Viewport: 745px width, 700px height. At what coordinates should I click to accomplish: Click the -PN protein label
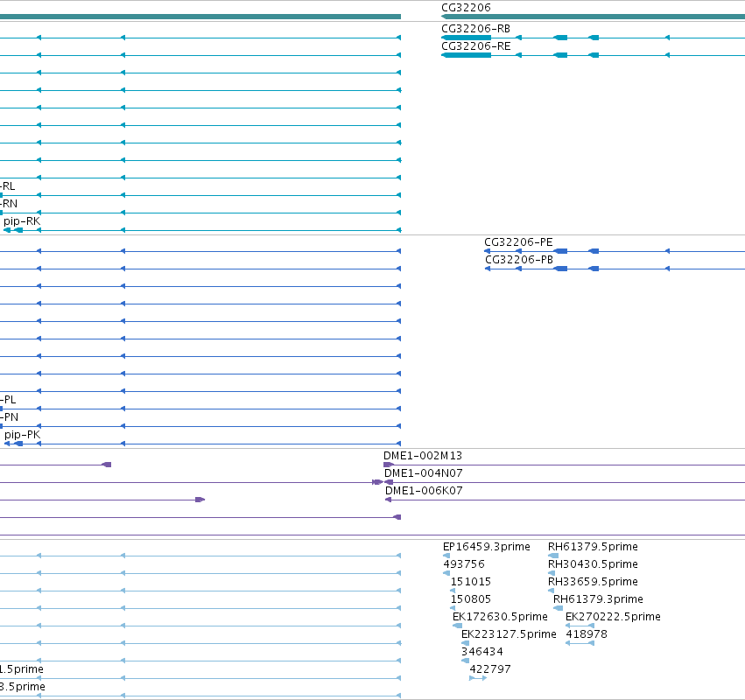coord(9,417)
